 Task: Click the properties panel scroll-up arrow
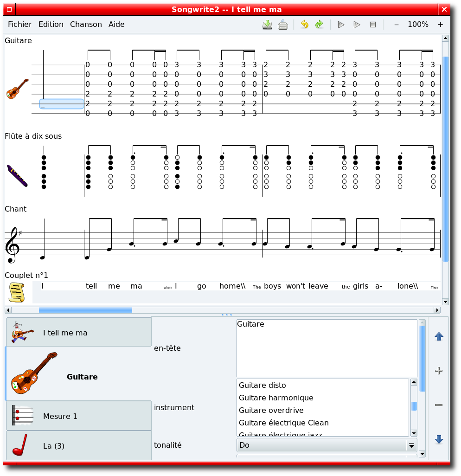[x=422, y=323]
